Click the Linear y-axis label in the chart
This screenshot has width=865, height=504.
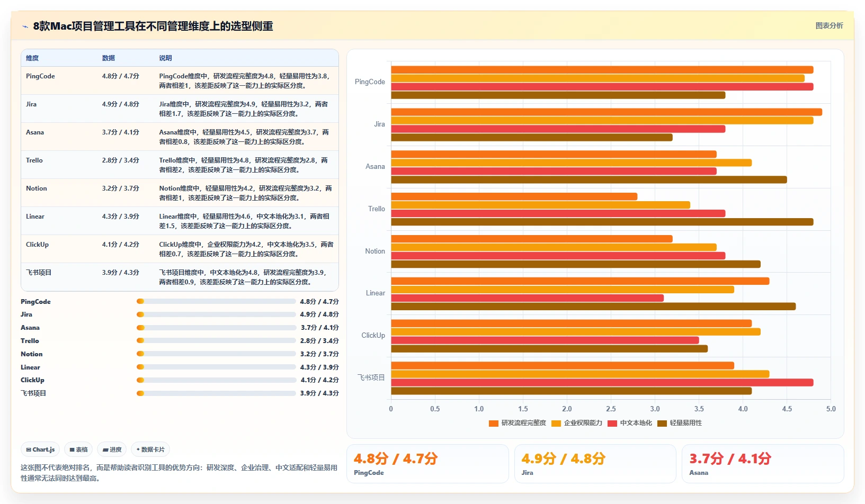(x=376, y=293)
